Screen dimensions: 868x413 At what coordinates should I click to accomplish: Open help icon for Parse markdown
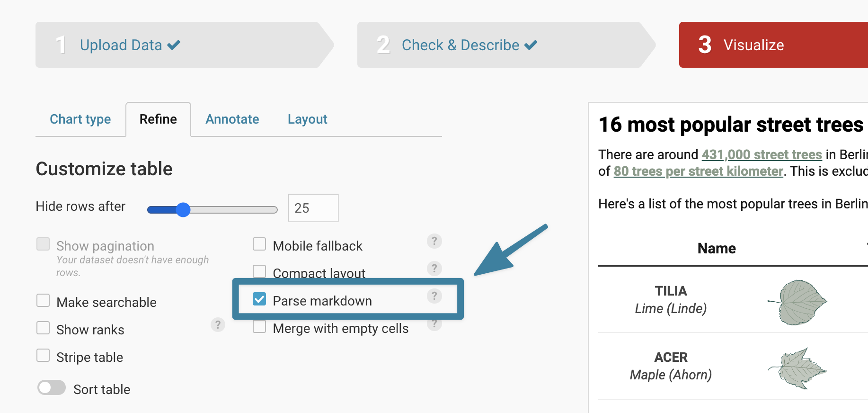pos(434,296)
